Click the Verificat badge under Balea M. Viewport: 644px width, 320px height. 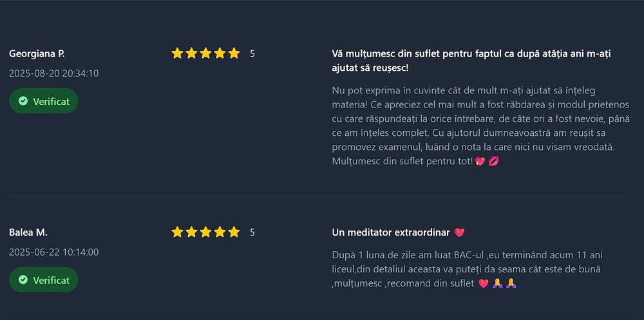point(44,280)
